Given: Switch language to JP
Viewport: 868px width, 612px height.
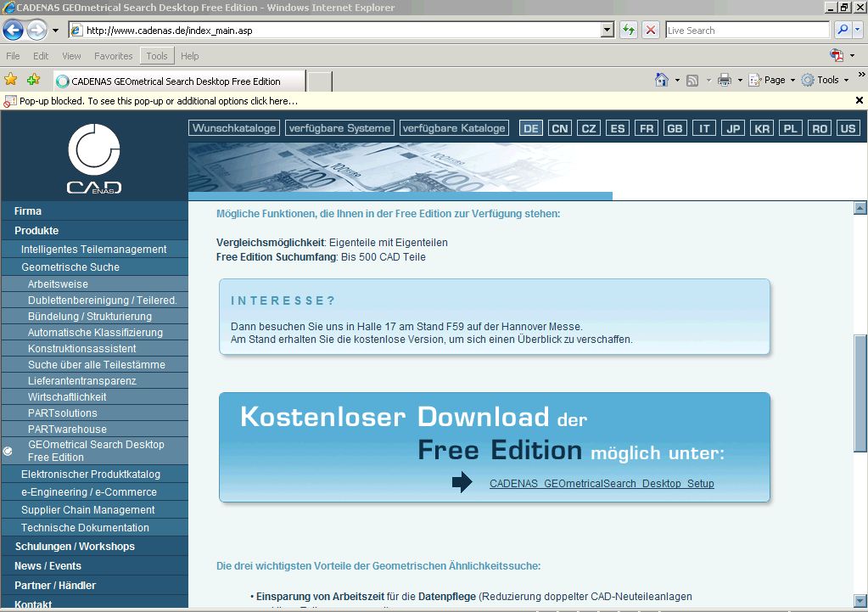Looking at the screenshot, I should point(733,128).
